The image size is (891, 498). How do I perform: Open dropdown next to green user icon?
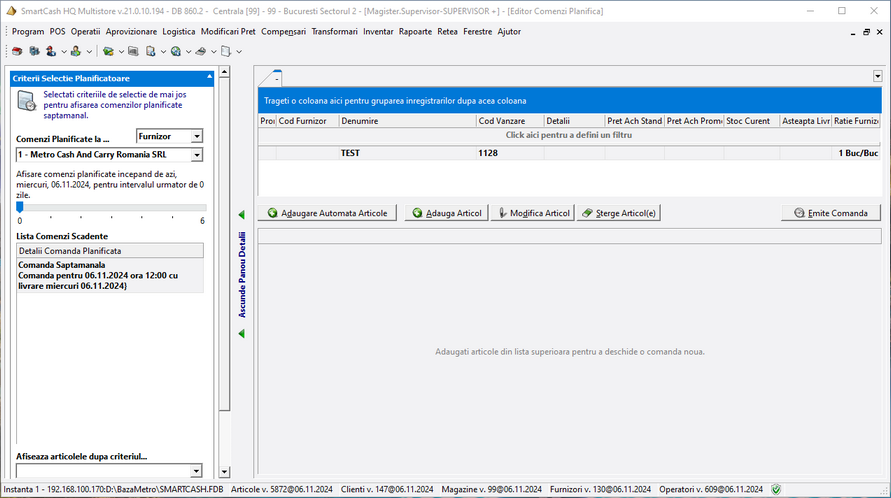[89, 52]
